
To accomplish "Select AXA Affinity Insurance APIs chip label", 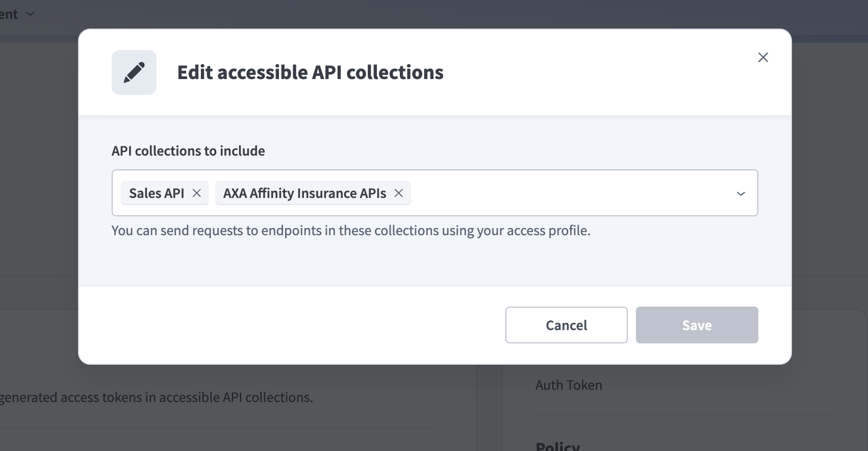I will point(304,193).
